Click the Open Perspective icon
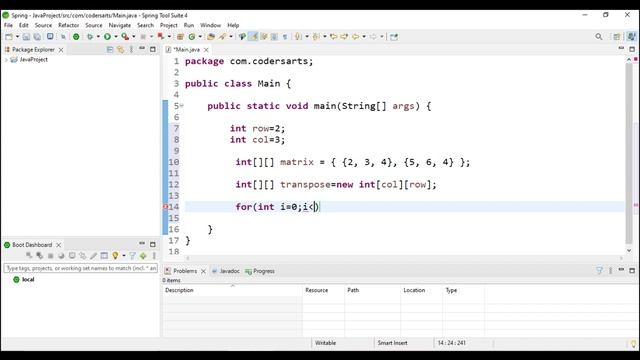Viewport: 640px width, 360px height. [x=617, y=37]
